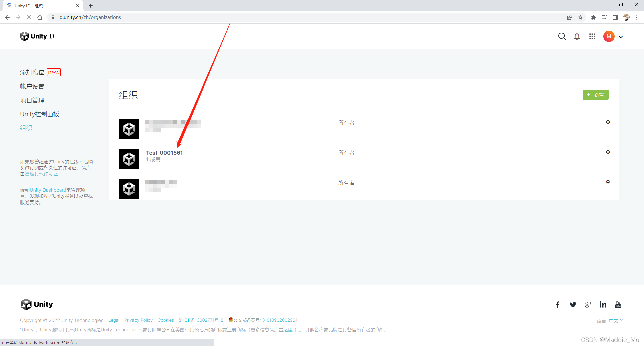Stop page loading with X button
644x346 pixels.
tap(29, 17)
